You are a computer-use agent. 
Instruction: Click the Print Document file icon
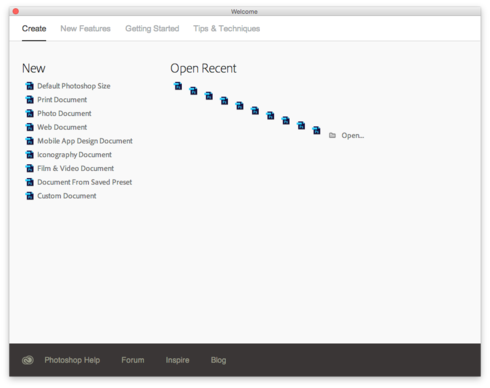pyautogui.click(x=30, y=100)
